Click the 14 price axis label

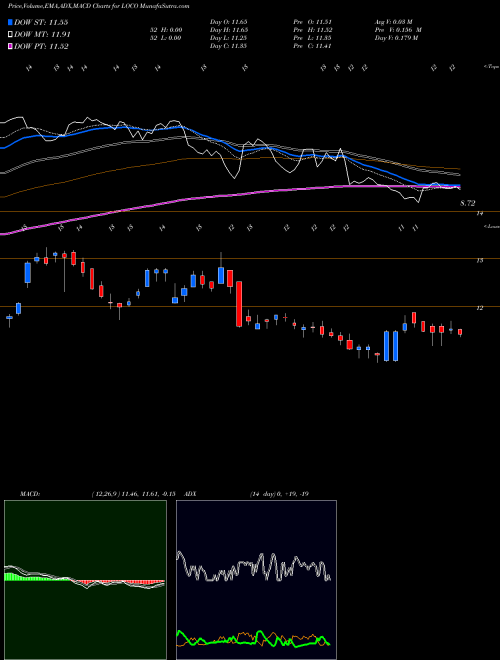479,214
